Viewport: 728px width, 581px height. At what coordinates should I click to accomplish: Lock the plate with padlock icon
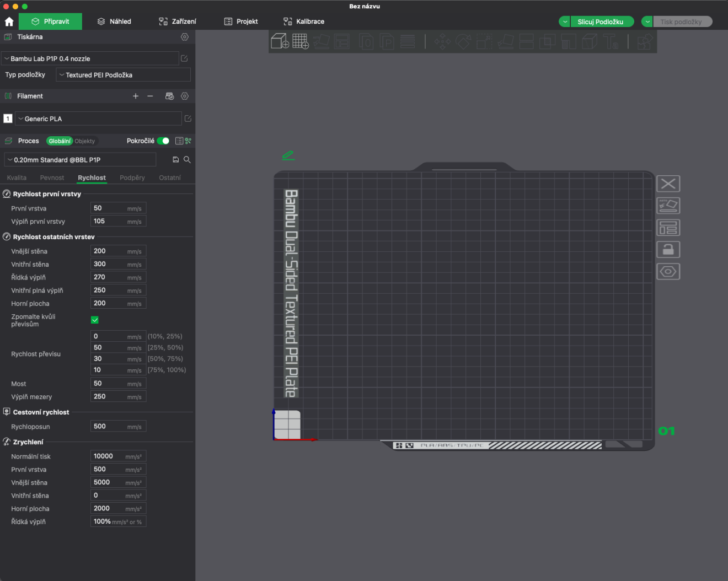(668, 250)
